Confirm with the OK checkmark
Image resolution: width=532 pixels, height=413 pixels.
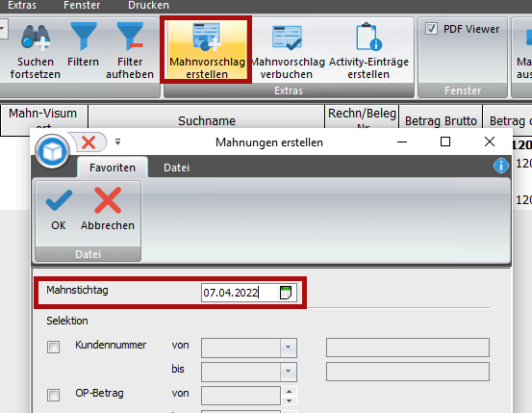(x=59, y=210)
